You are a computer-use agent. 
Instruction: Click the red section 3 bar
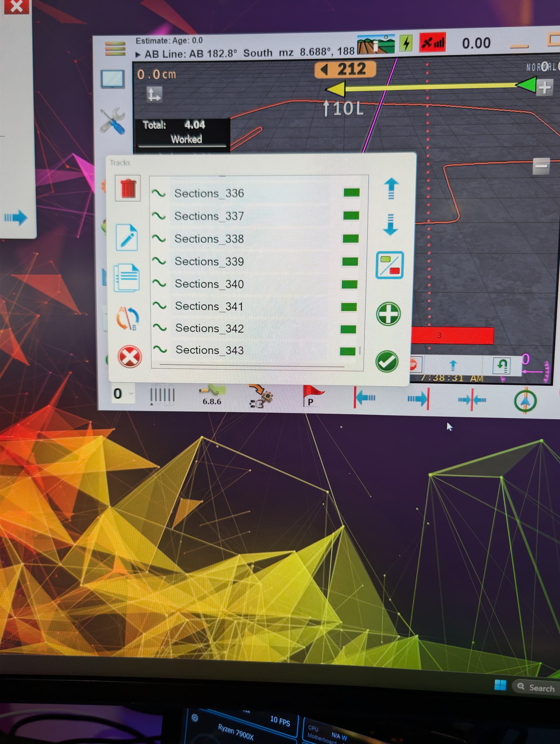[x=452, y=335]
